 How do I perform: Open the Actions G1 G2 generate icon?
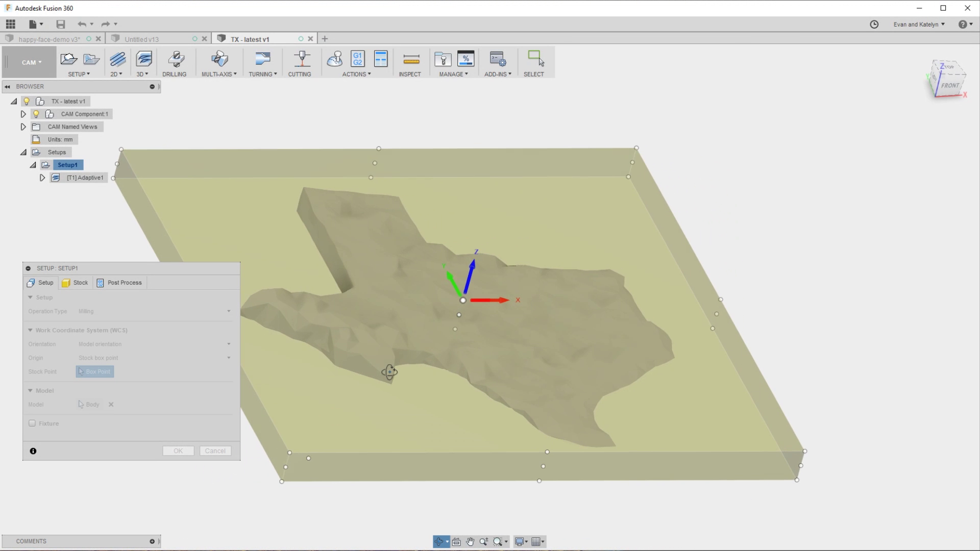[x=357, y=59]
